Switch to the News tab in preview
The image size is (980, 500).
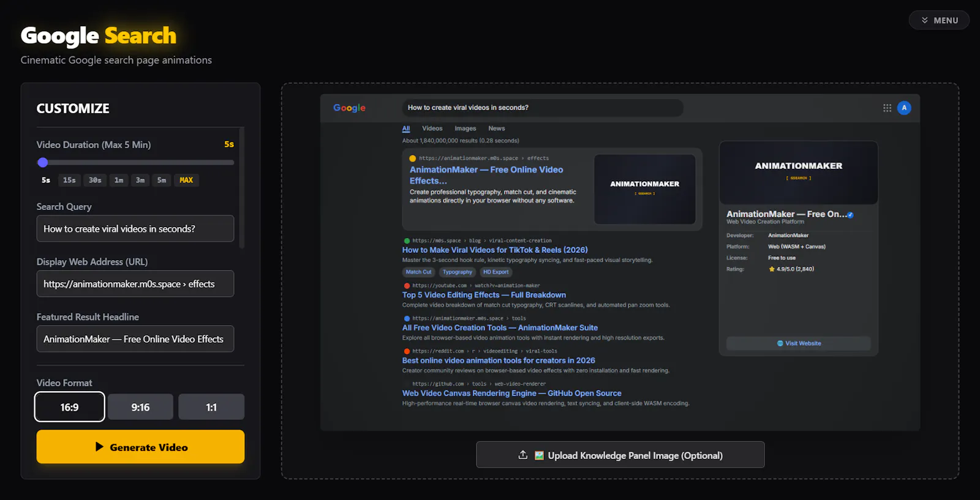click(x=497, y=129)
